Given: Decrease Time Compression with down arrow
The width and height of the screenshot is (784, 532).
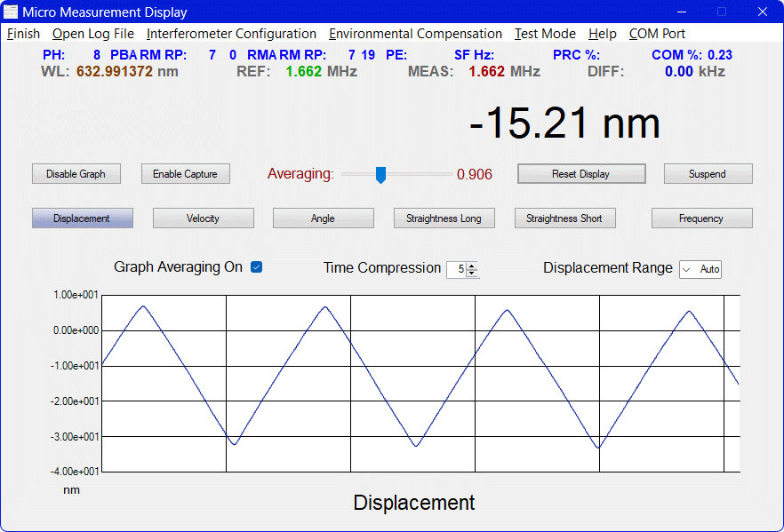Looking at the screenshot, I should 472,273.
